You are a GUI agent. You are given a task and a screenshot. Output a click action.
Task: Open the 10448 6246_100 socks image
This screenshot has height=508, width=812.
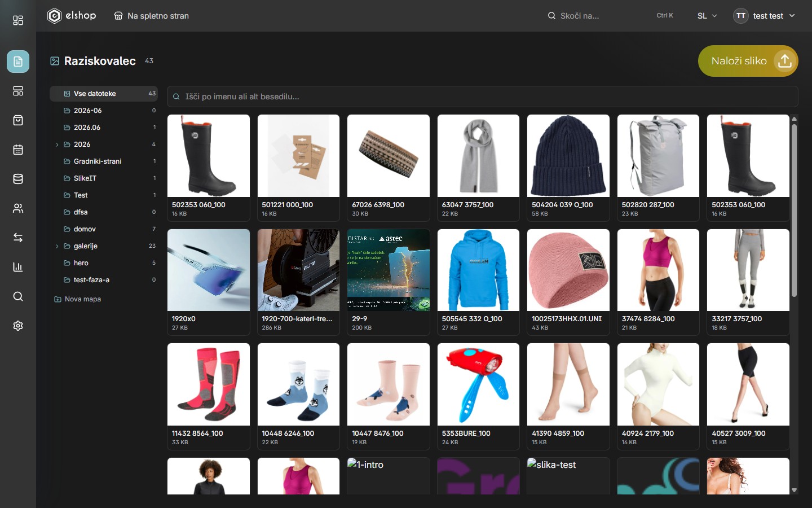tap(298, 384)
